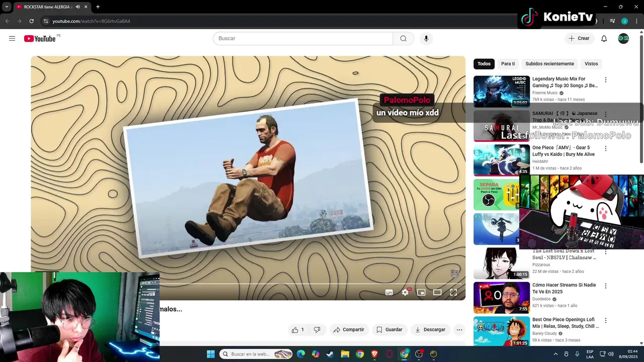Click the search magnifier button

[404, 39]
